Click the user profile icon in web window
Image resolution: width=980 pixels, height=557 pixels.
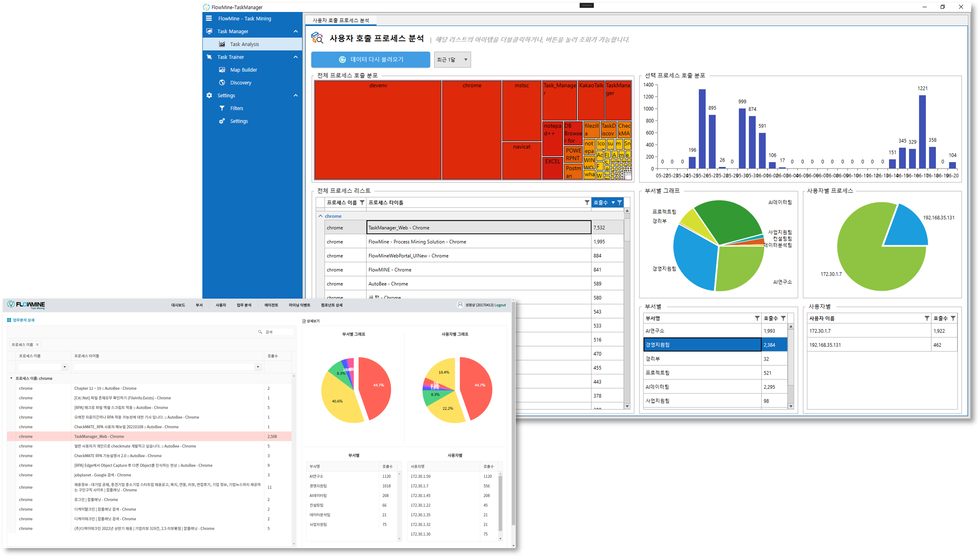coord(460,304)
